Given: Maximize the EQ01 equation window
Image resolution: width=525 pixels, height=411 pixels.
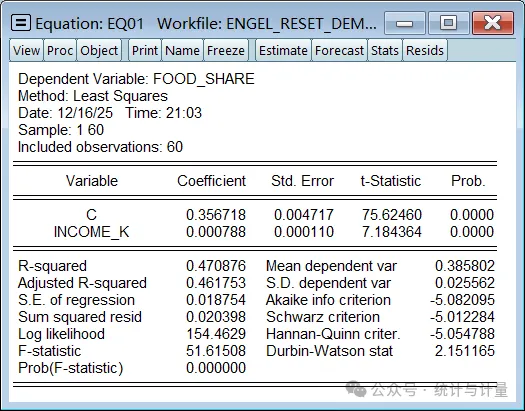Looking at the screenshot, I should [448, 23].
